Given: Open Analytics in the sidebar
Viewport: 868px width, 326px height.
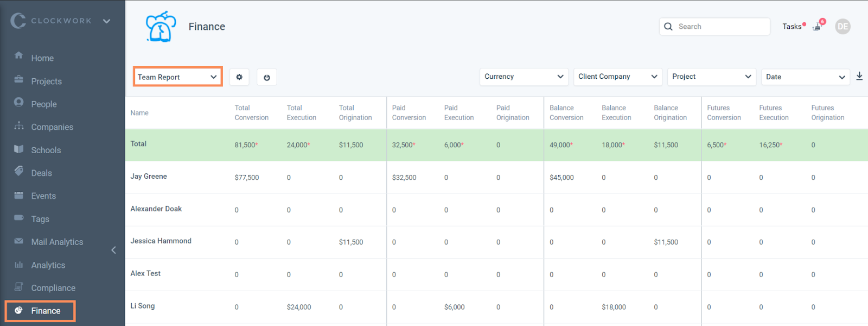Looking at the screenshot, I should coord(48,265).
